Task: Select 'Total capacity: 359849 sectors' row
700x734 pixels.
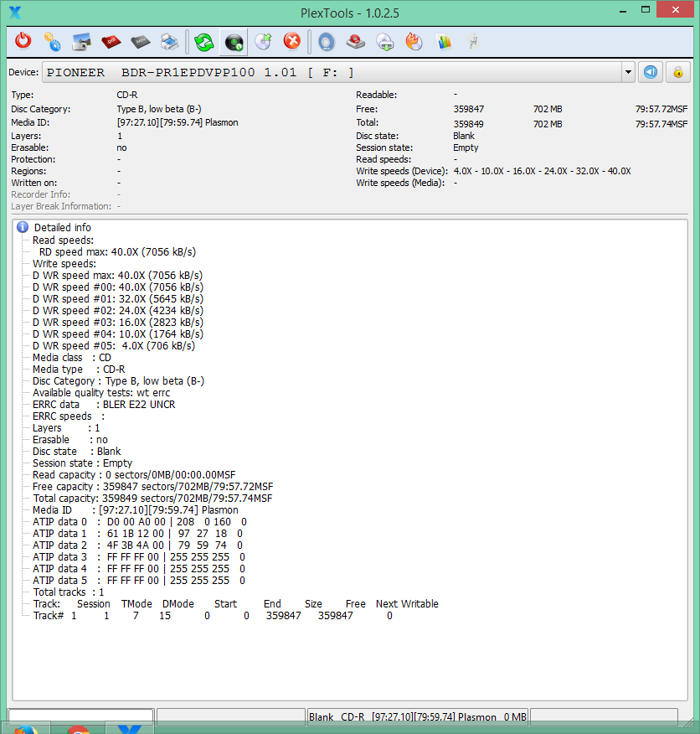Action: point(152,498)
